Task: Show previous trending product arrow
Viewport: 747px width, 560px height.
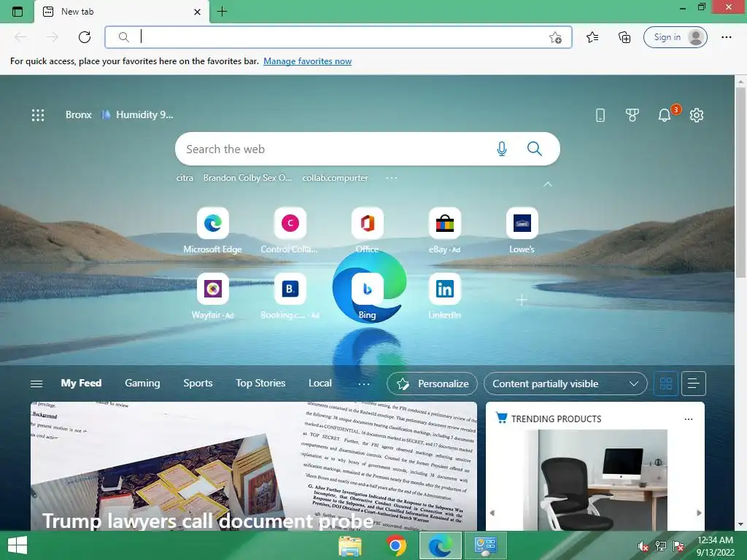Action: coord(492,513)
